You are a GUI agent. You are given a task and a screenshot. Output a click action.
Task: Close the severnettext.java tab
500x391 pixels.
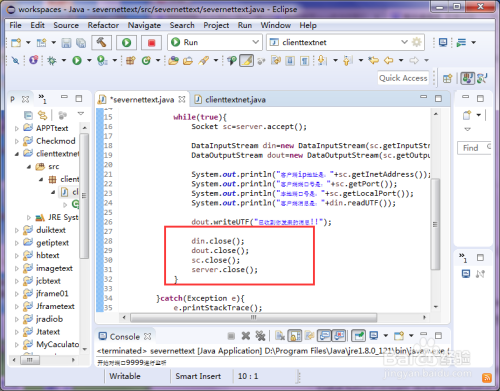(x=182, y=99)
